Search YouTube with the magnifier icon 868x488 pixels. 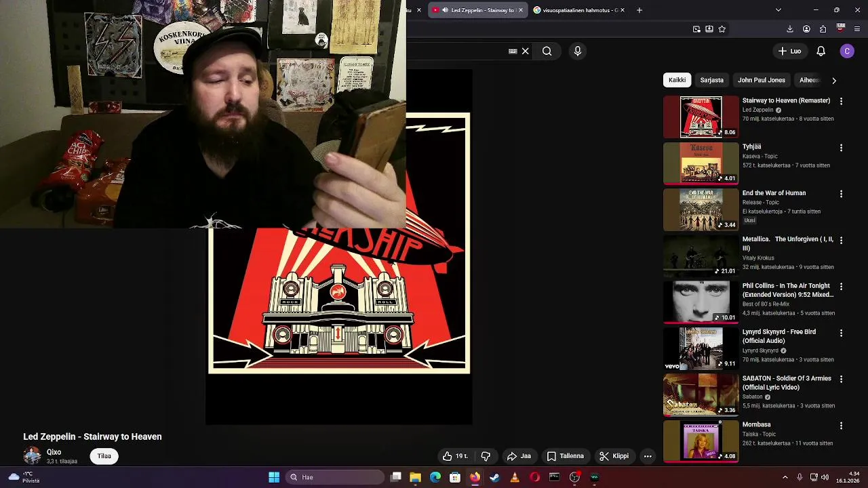pyautogui.click(x=547, y=51)
